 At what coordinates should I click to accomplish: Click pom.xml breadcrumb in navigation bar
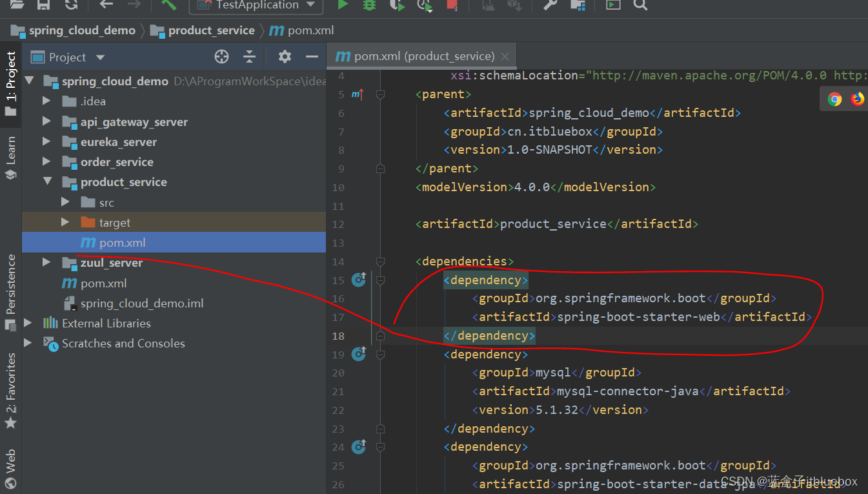(x=301, y=30)
